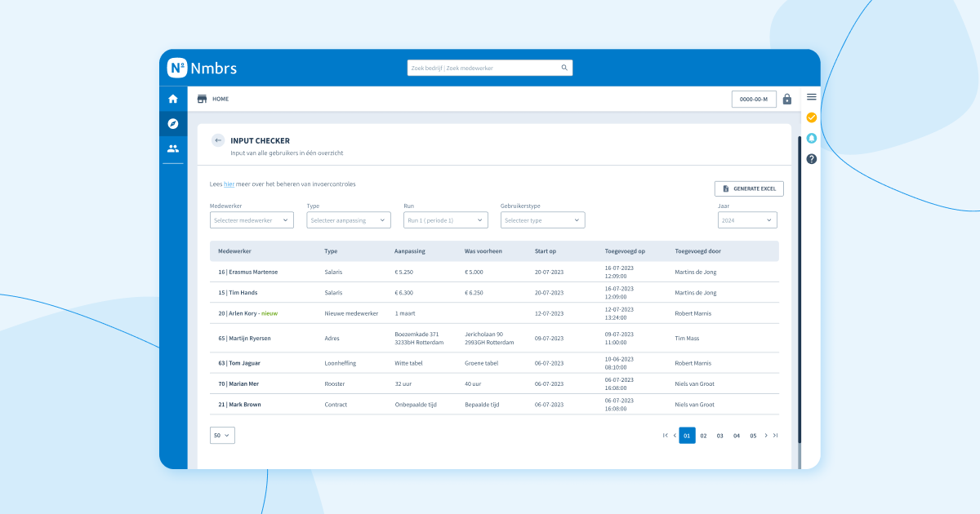This screenshot has width=980, height=514.
Task: Click the help question mark icon
Action: pos(811,159)
